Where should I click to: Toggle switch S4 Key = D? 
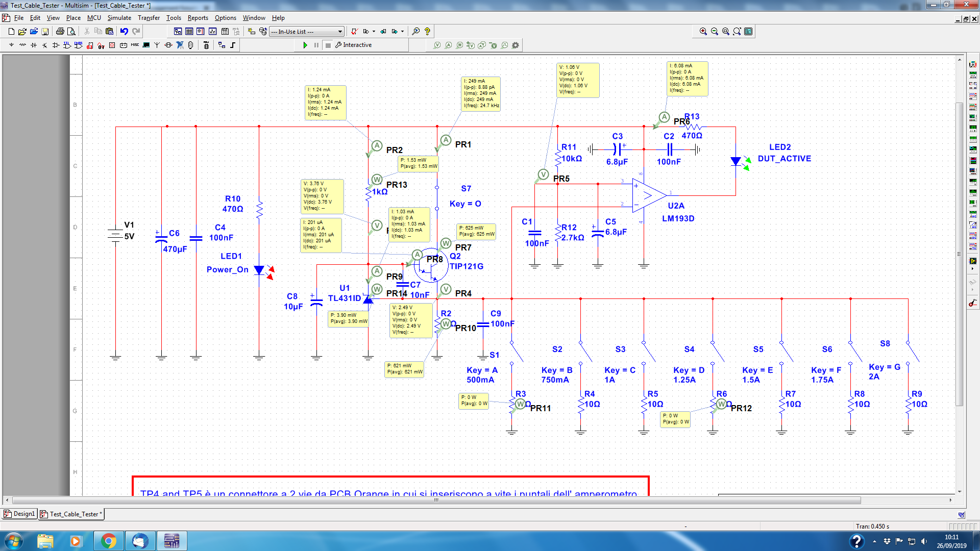[717, 352]
